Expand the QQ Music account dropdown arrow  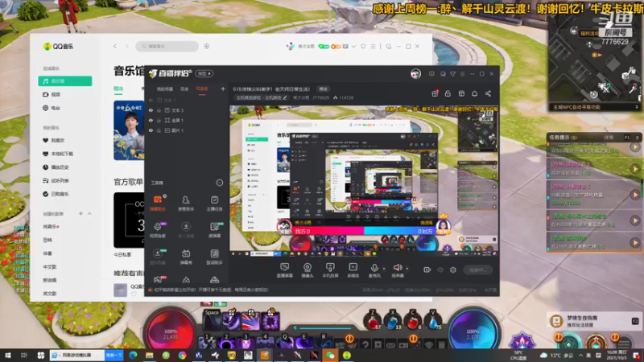pos(353,47)
